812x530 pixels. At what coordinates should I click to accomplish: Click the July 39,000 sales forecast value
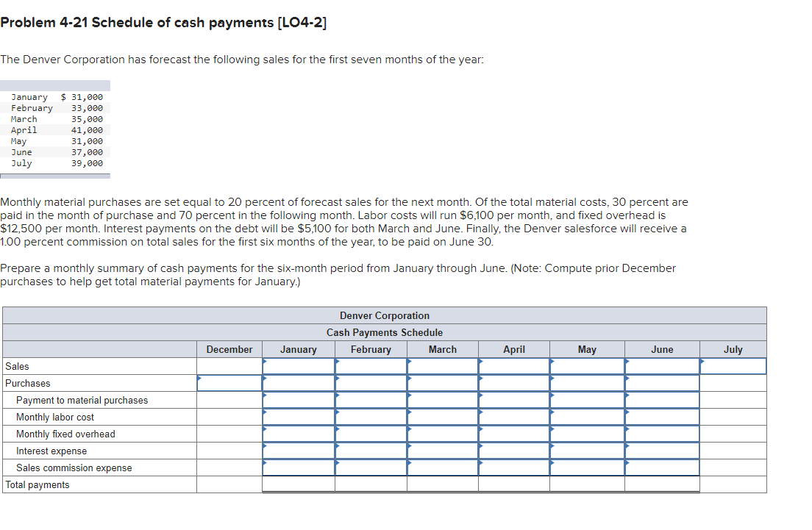[x=87, y=163]
